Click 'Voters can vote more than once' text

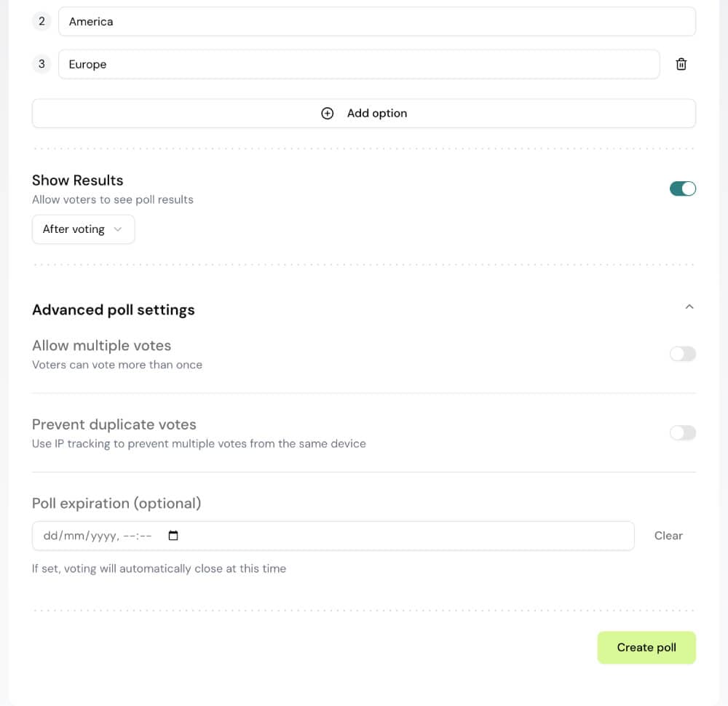coord(117,365)
